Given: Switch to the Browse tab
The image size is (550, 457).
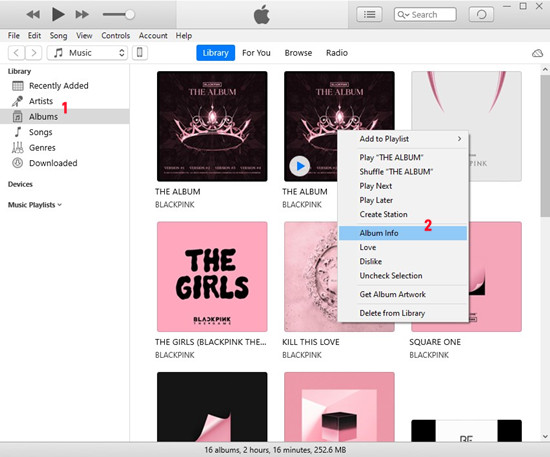Looking at the screenshot, I should click(298, 53).
